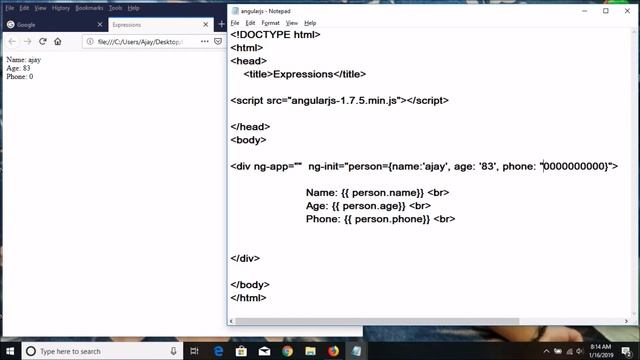Show hidden system tray icons
Image resolution: width=640 pixels, height=360 pixels.
[x=546, y=351]
